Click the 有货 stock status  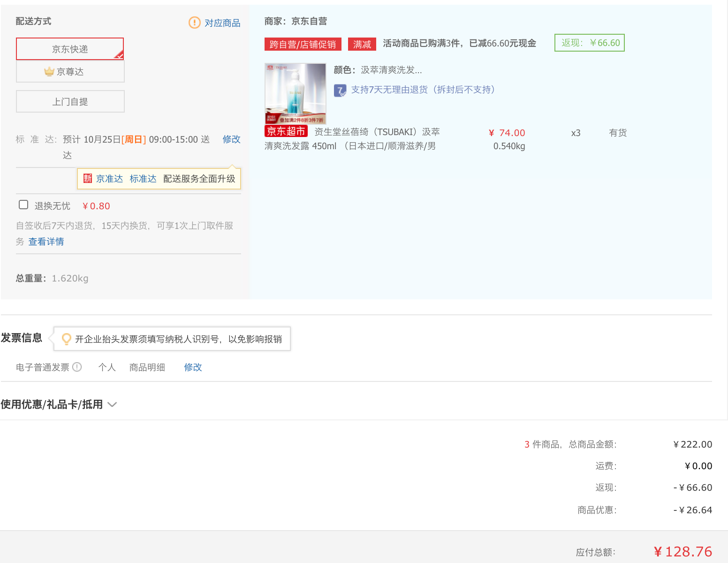[618, 133]
